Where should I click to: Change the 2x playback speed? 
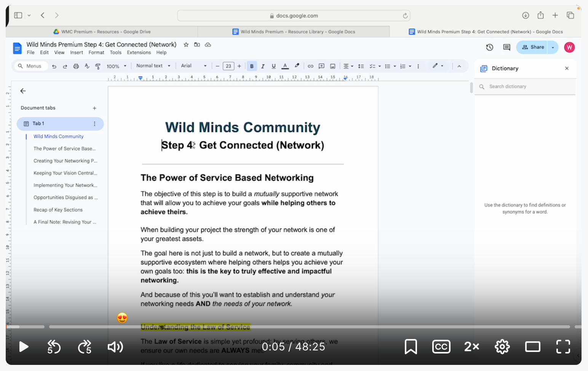click(x=471, y=347)
